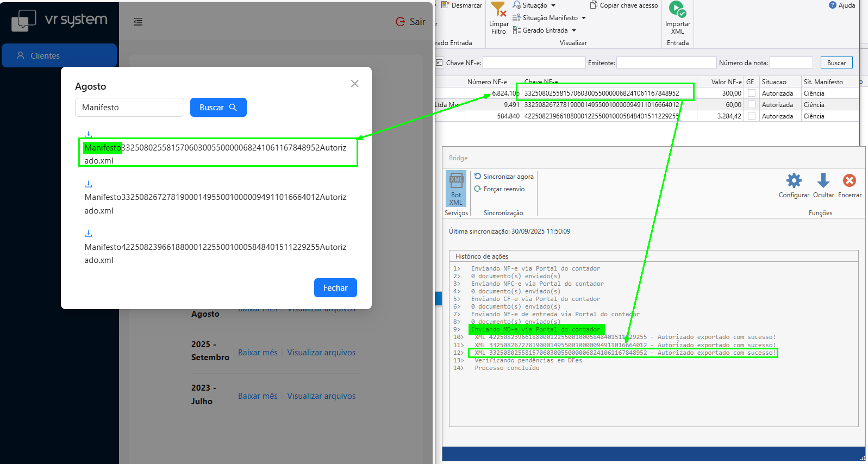868x464 pixels.
Task: Download the first Manifesto XML file
Action: click(x=89, y=134)
